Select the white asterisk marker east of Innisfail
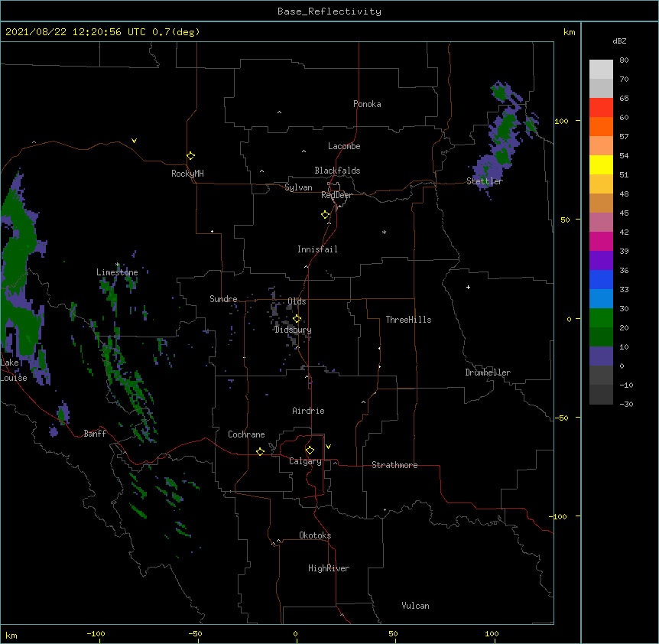The height and width of the screenshot is (644, 659). tap(384, 232)
